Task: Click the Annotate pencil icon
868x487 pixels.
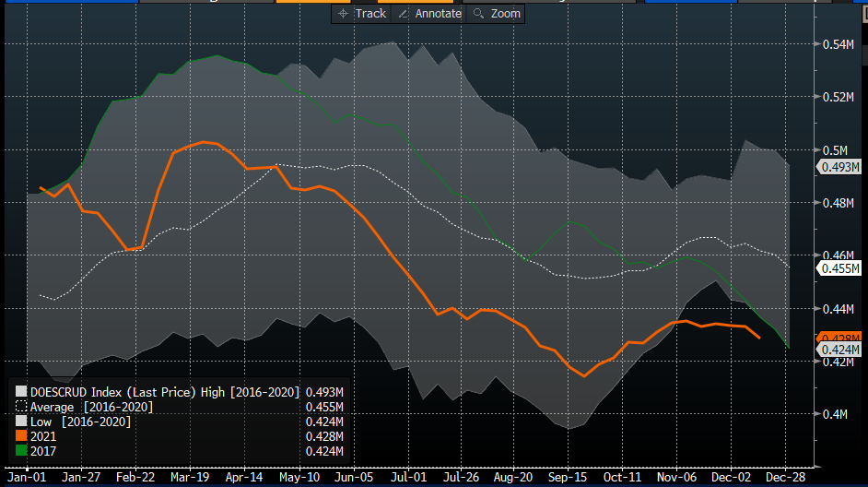Action: (x=402, y=14)
